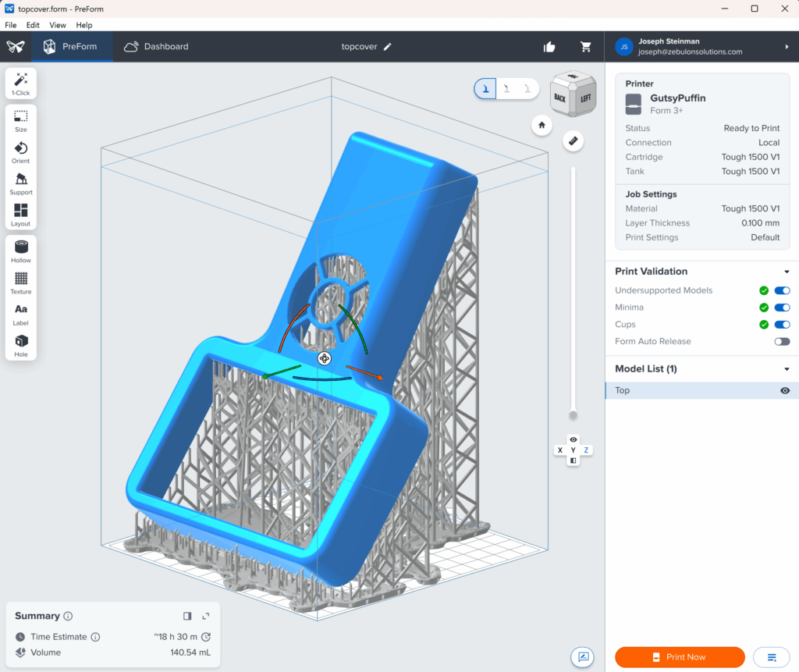Hide the Top model with eye icon
The height and width of the screenshot is (672, 799).
(785, 391)
